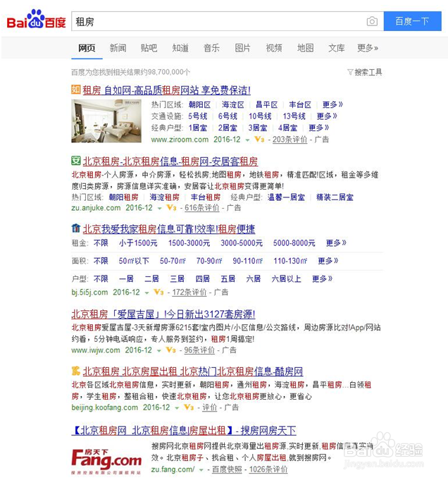Open 616条评价 reviews link

pyautogui.click(x=202, y=208)
